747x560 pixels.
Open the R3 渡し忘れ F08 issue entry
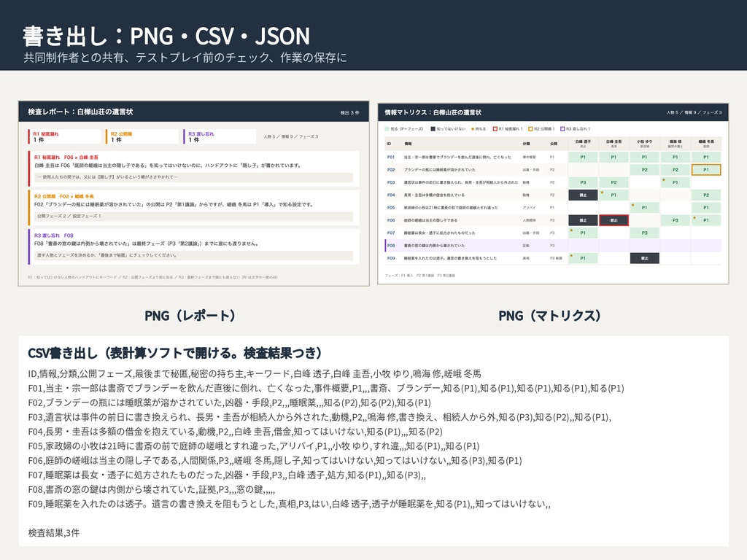coord(193,246)
